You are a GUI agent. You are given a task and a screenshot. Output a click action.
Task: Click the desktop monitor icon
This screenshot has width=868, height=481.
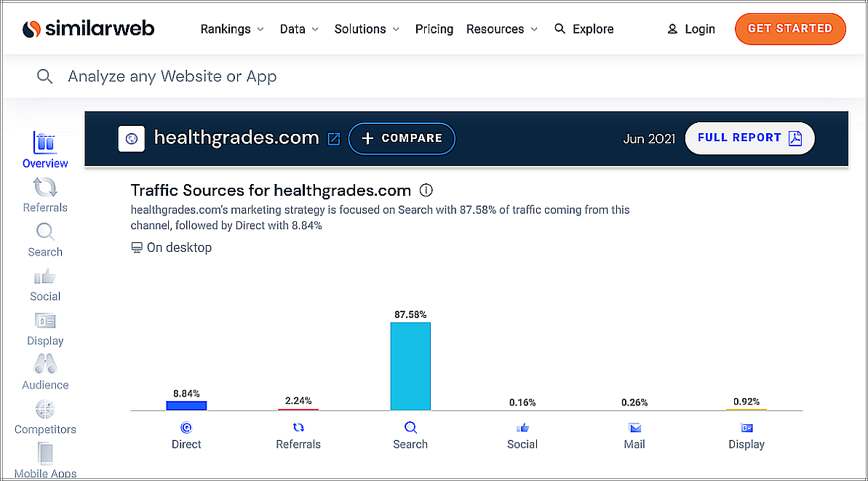(x=137, y=247)
